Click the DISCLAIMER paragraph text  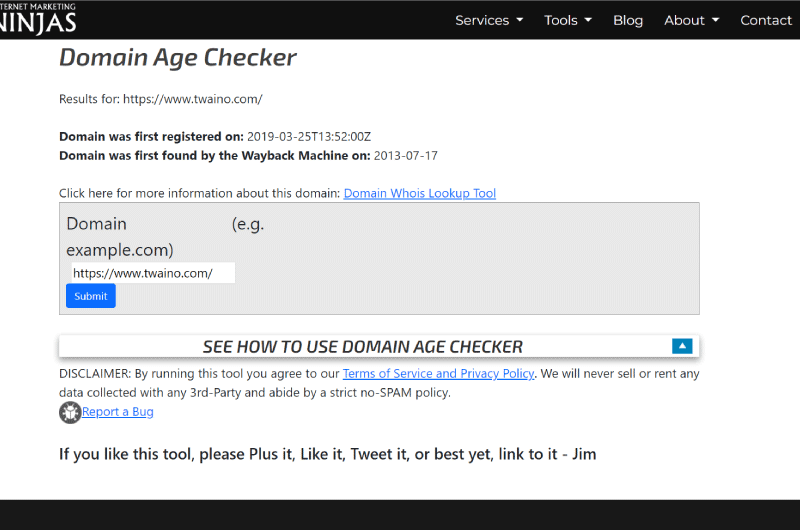pyautogui.click(x=379, y=383)
